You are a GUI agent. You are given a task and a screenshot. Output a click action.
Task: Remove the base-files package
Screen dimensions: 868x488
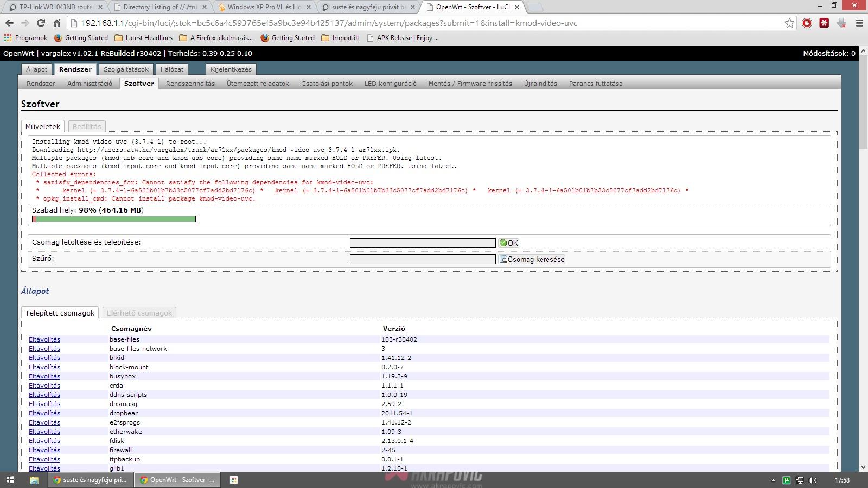(44, 339)
